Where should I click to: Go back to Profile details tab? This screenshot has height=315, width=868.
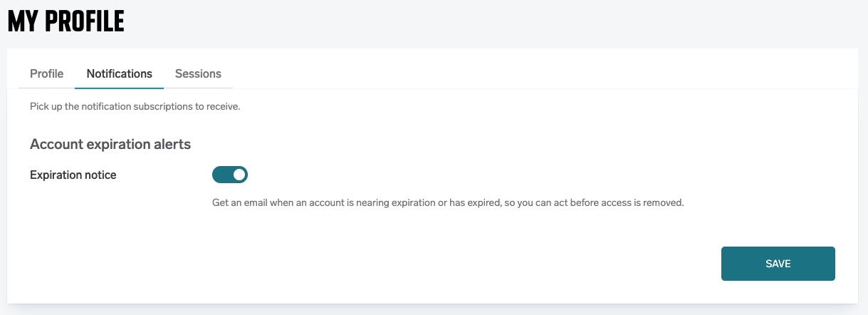click(x=46, y=73)
